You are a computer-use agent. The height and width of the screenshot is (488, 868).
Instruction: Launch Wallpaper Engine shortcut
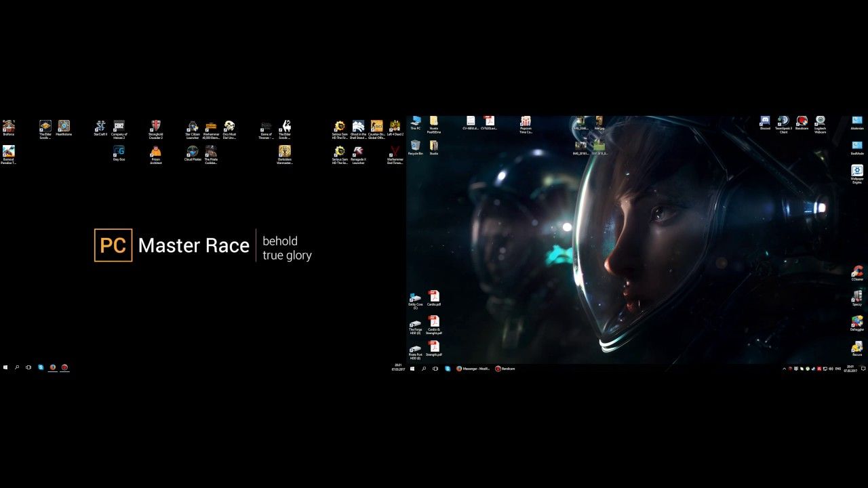click(857, 174)
